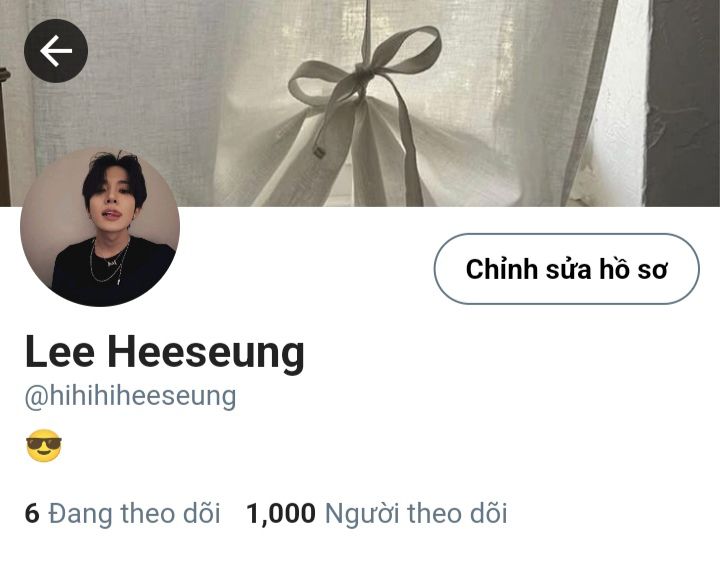This screenshot has width=720, height=571.
Task: Tap the black circular back button background
Action: coord(56,50)
